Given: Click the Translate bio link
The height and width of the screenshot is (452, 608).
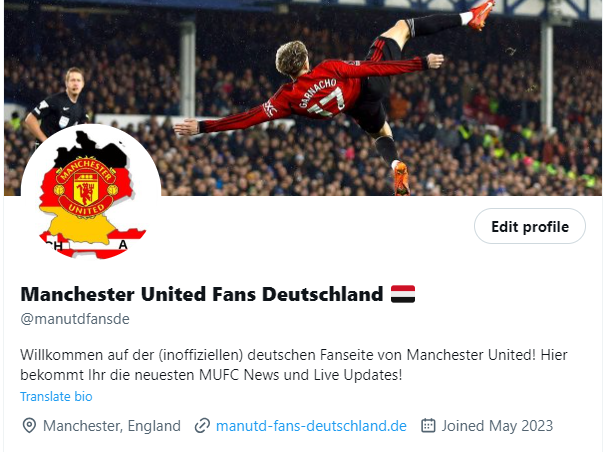Looking at the screenshot, I should (x=56, y=397).
